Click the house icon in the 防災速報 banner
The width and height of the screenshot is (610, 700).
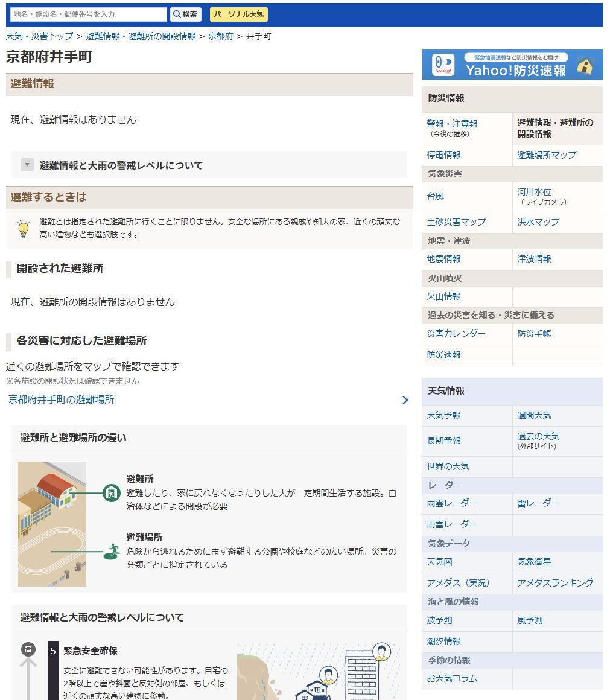pos(583,65)
